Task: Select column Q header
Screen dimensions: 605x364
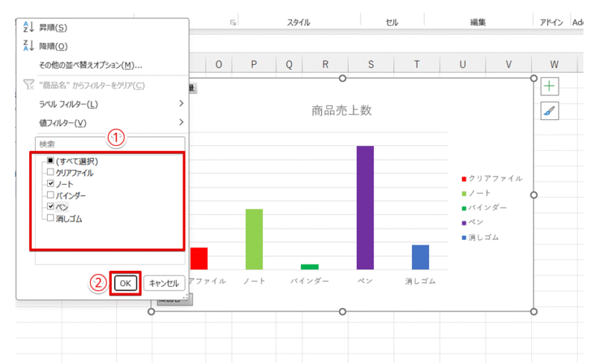Action: 289,65
